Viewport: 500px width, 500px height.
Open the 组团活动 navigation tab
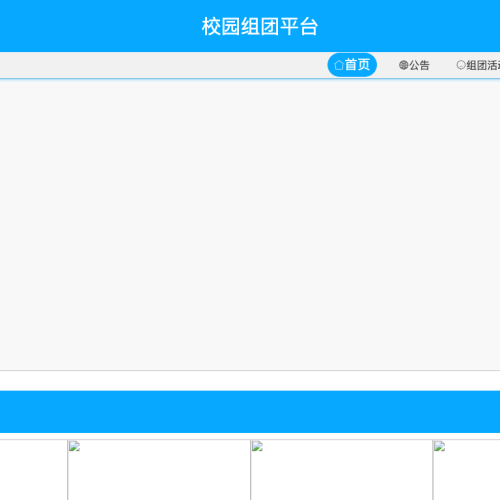click(x=478, y=65)
